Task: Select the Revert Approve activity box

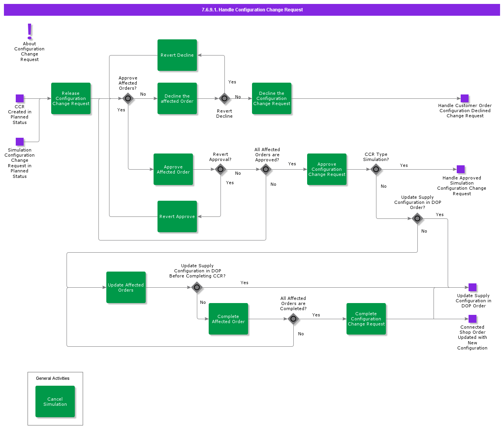Action: [177, 216]
